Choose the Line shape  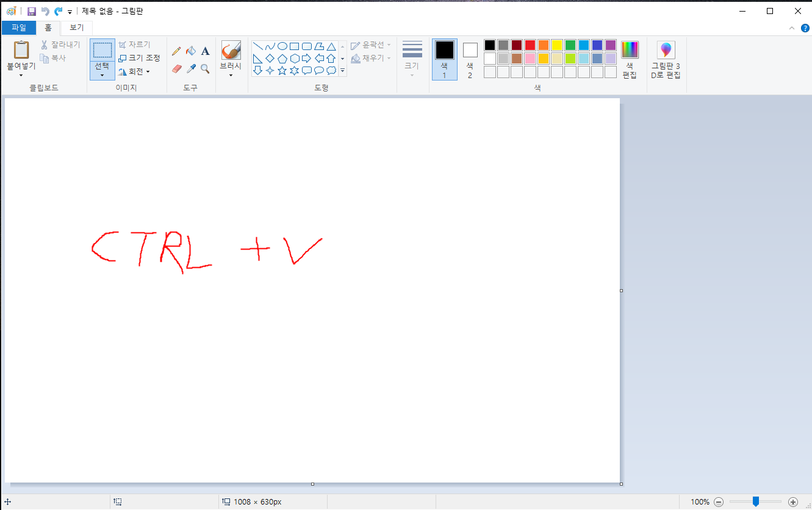coord(258,46)
